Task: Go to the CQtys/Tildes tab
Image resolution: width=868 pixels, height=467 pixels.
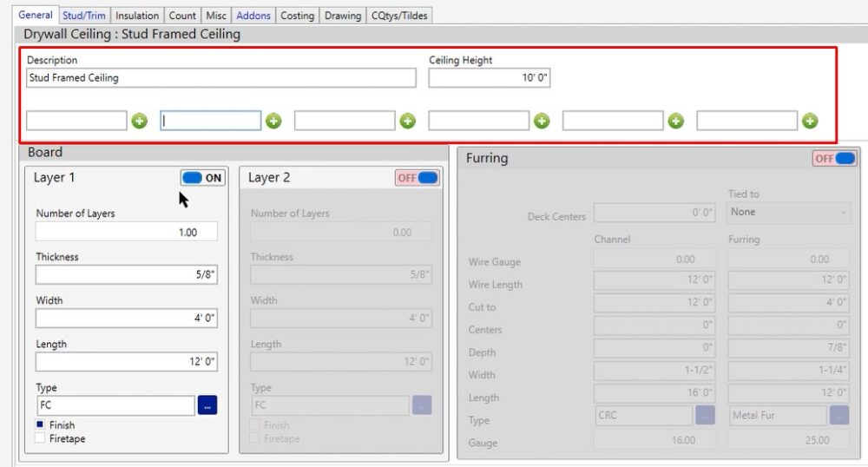Action: (x=398, y=16)
